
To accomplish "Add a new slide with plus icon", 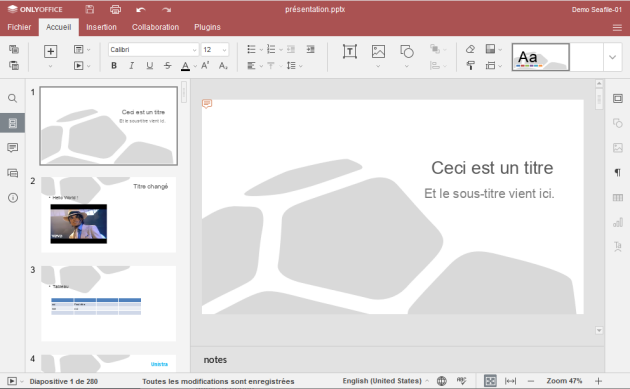I will (50, 51).
